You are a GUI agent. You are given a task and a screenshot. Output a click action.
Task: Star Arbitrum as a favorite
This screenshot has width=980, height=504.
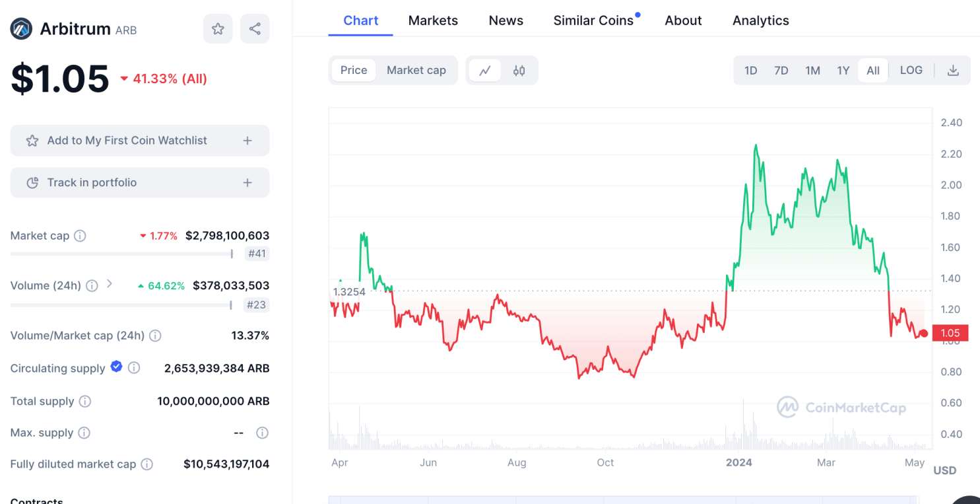tap(218, 28)
